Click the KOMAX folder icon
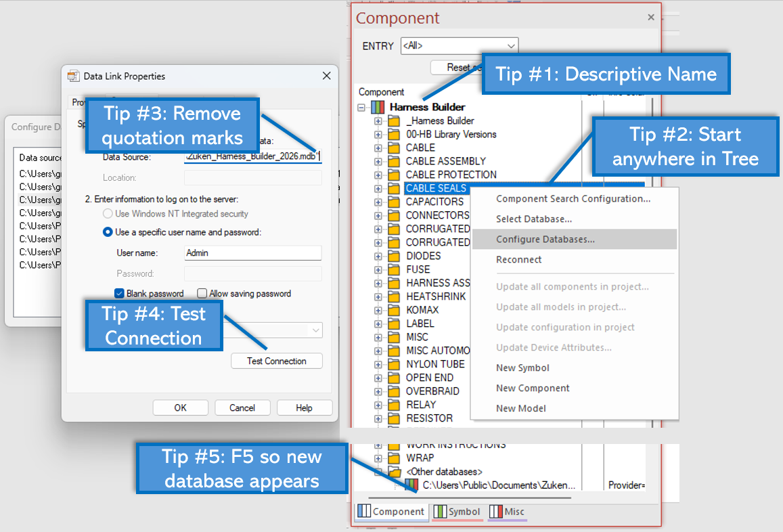This screenshot has height=532, width=783. 394,310
